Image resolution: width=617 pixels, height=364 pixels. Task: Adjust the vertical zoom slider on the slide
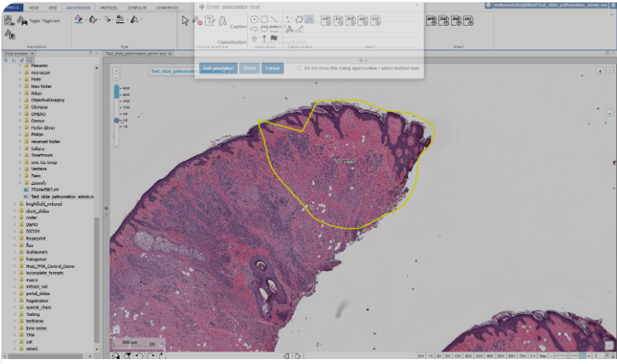click(117, 121)
